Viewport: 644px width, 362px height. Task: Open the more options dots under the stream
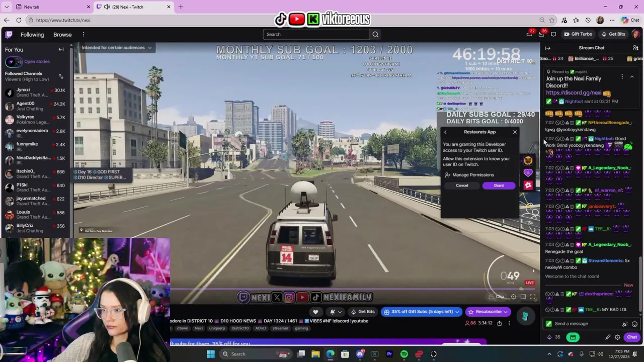pos(509,323)
